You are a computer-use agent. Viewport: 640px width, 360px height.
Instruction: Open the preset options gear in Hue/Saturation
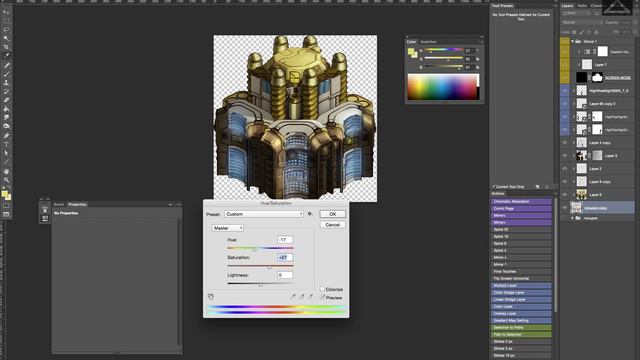(310, 214)
